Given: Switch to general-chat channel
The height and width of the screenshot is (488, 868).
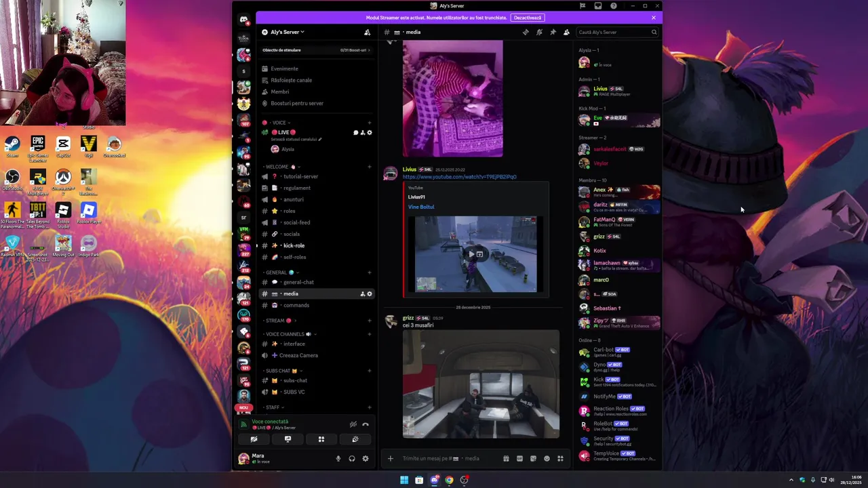Looking at the screenshot, I should click(x=316, y=282).
